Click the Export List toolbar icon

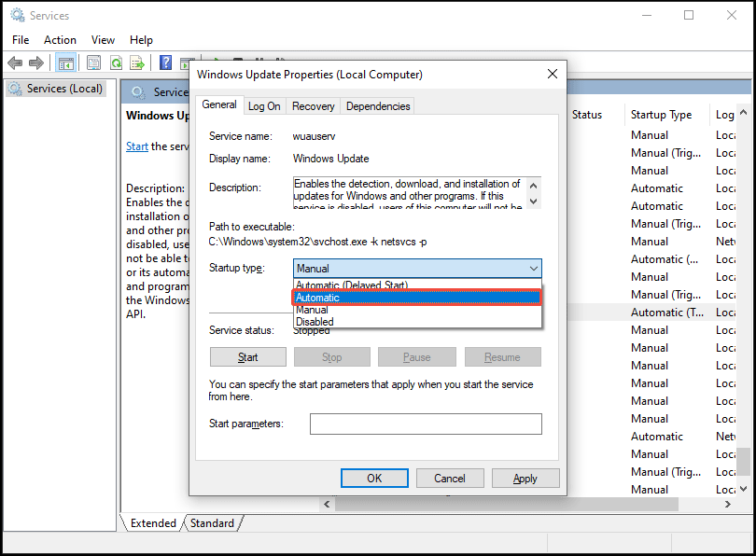pyautogui.click(x=136, y=63)
